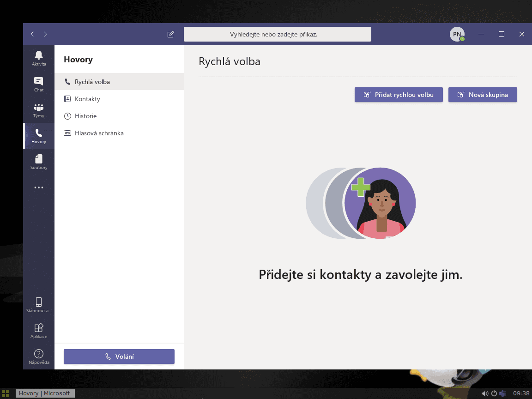Screen dimensions: 532x399
Task: Click the search command bar
Action: (278, 34)
